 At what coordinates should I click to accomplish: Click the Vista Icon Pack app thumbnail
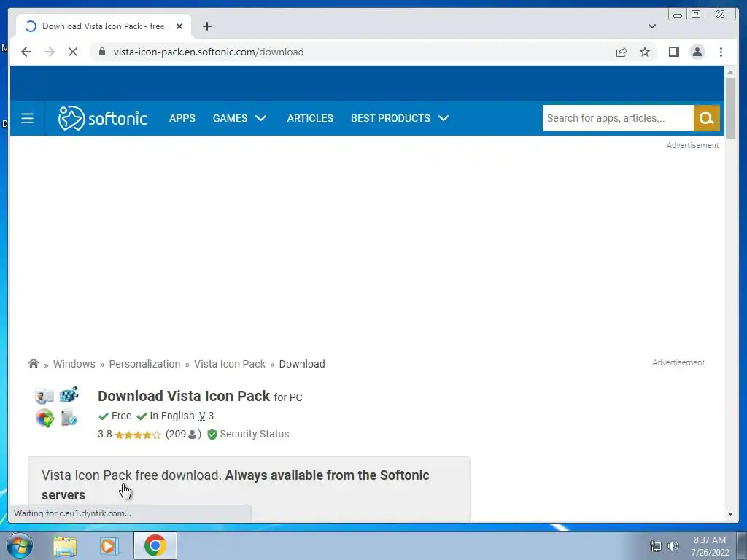[57, 407]
